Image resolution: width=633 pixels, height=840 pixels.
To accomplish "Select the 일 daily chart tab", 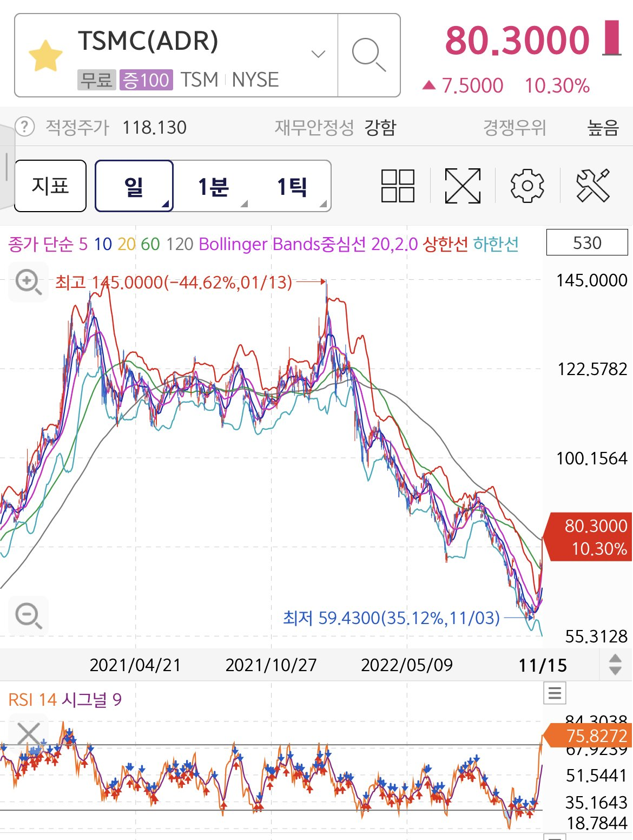I will (134, 186).
